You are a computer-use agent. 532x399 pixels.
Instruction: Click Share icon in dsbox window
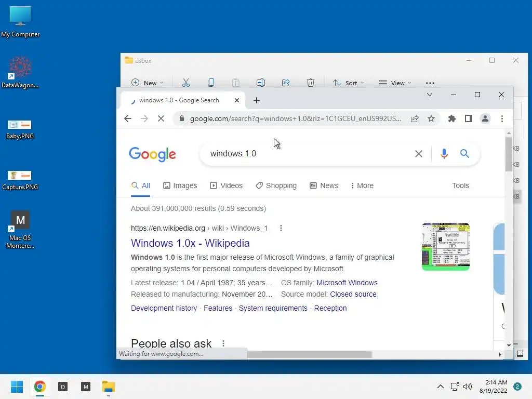286,83
